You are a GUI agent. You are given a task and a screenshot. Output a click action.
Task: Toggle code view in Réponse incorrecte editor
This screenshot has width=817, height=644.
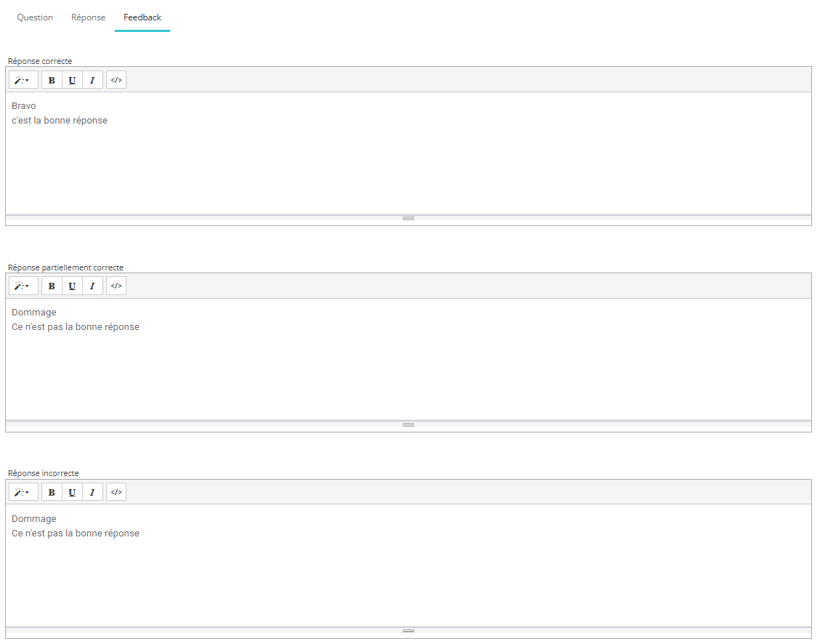(x=116, y=493)
